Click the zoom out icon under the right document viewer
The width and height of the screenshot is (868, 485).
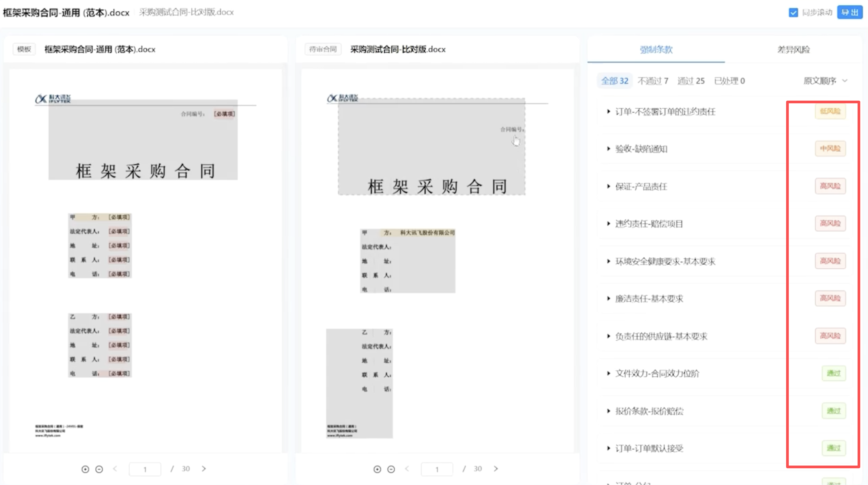pos(391,469)
